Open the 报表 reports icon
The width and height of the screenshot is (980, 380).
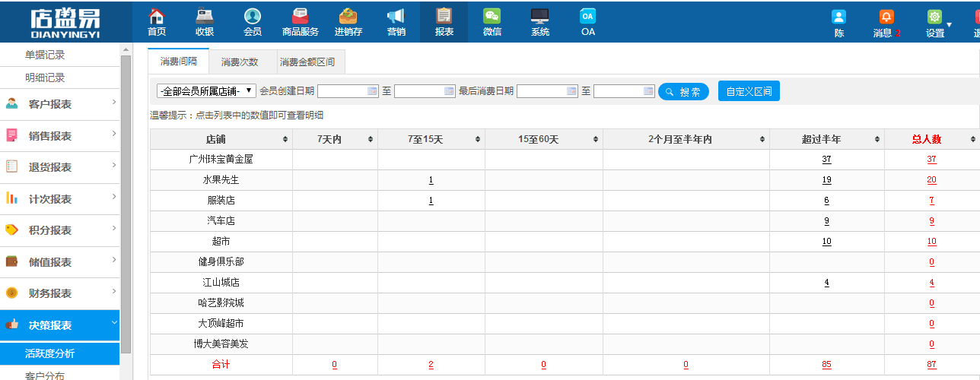pos(444,16)
